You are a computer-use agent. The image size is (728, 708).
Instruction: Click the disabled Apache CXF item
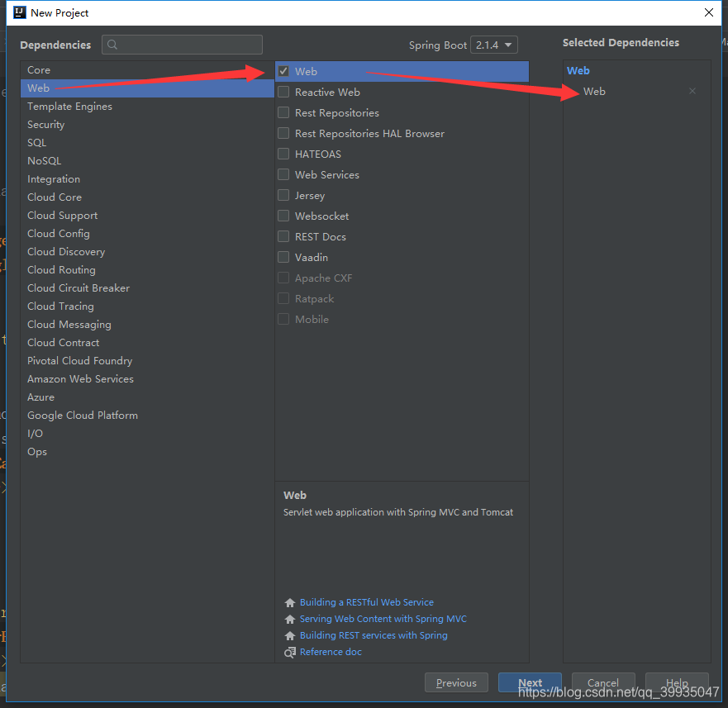click(324, 278)
